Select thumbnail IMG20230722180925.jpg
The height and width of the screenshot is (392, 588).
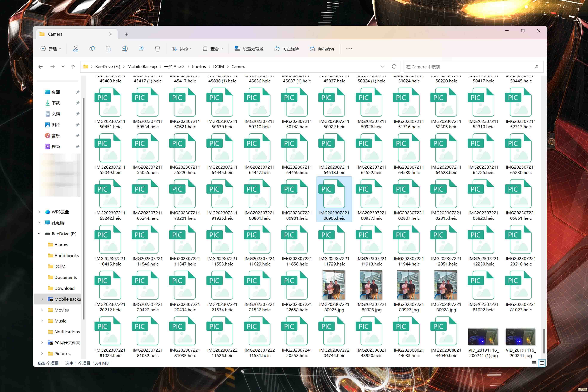(x=334, y=285)
